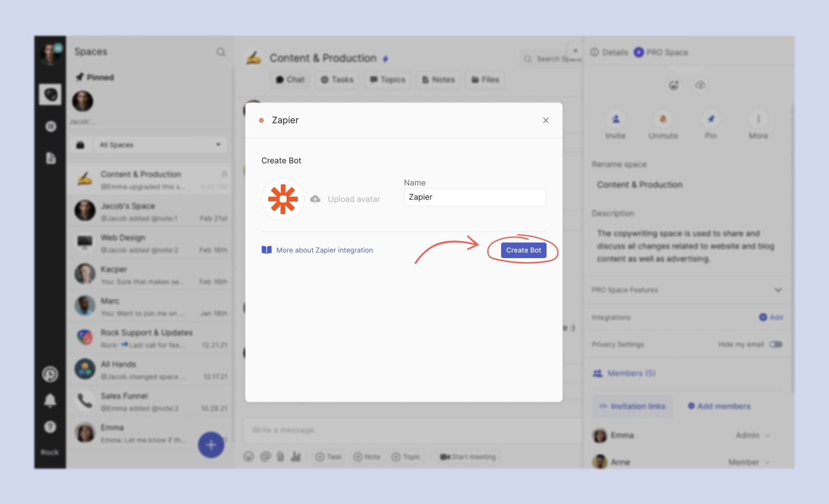Click the Create Bot button

point(523,250)
